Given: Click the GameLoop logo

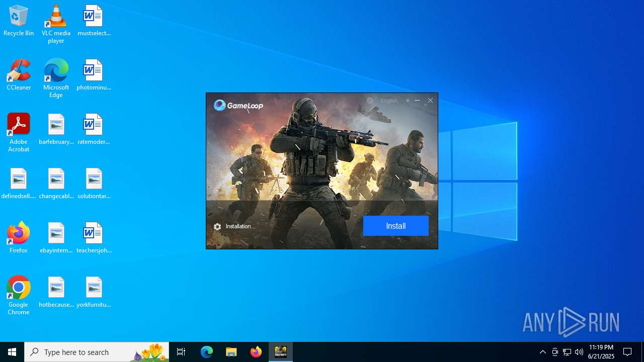Looking at the screenshot, I should [x=238, y=105].
